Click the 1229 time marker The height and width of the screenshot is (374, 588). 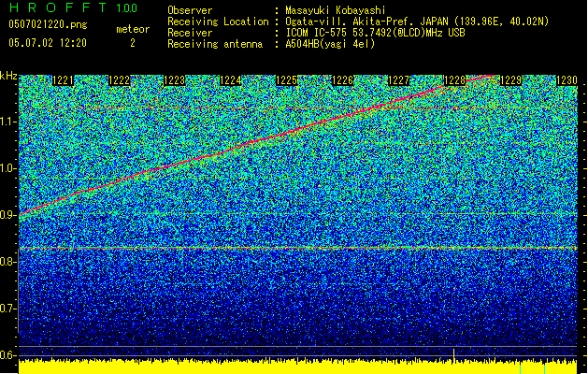pyautogui.click(x=510, y=80)
